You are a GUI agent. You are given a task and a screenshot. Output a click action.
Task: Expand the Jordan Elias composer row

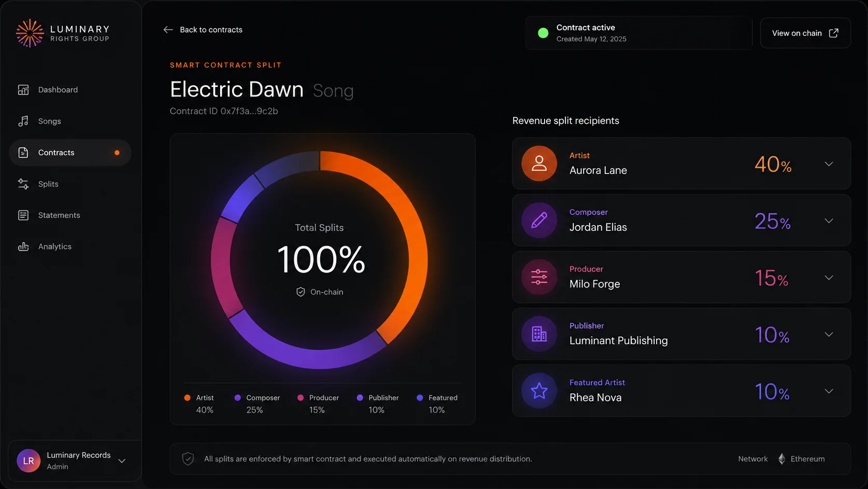[x=829, y=221]
